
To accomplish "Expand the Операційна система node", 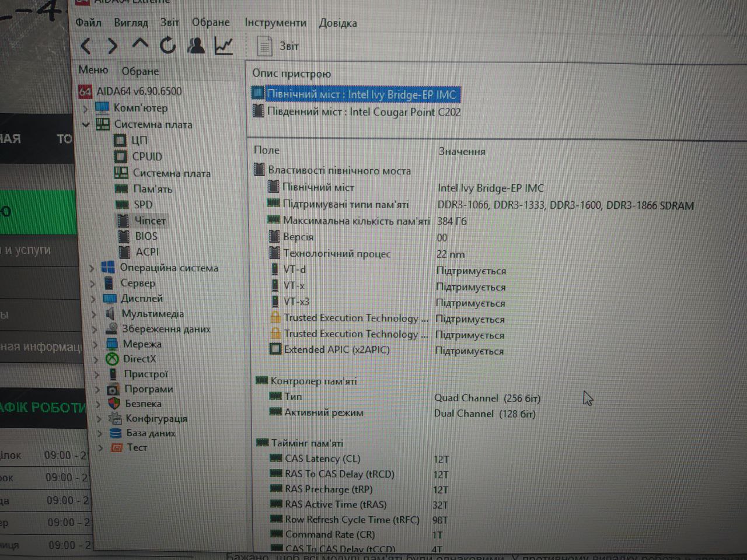I will [x=92, y=268].
